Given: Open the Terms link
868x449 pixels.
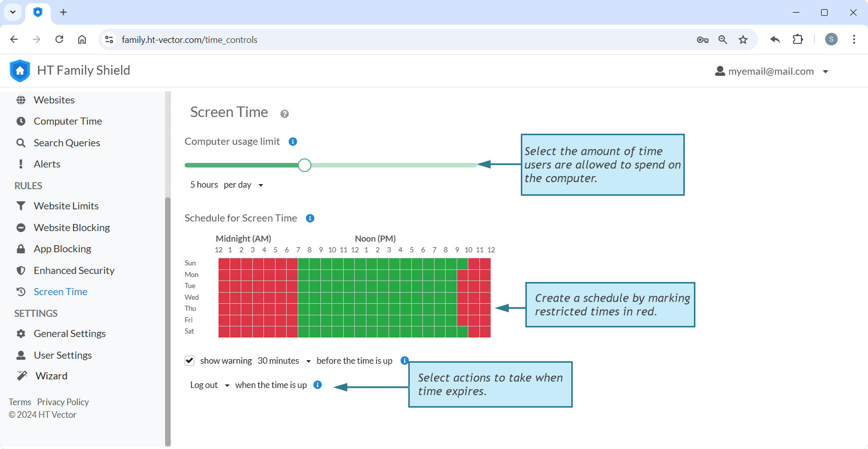Looking at the screenshot, I should click(x=20, y=402).
